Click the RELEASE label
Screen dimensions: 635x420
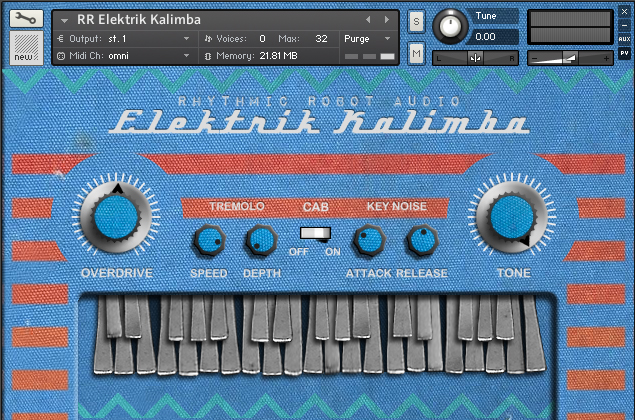coord(422,273)
